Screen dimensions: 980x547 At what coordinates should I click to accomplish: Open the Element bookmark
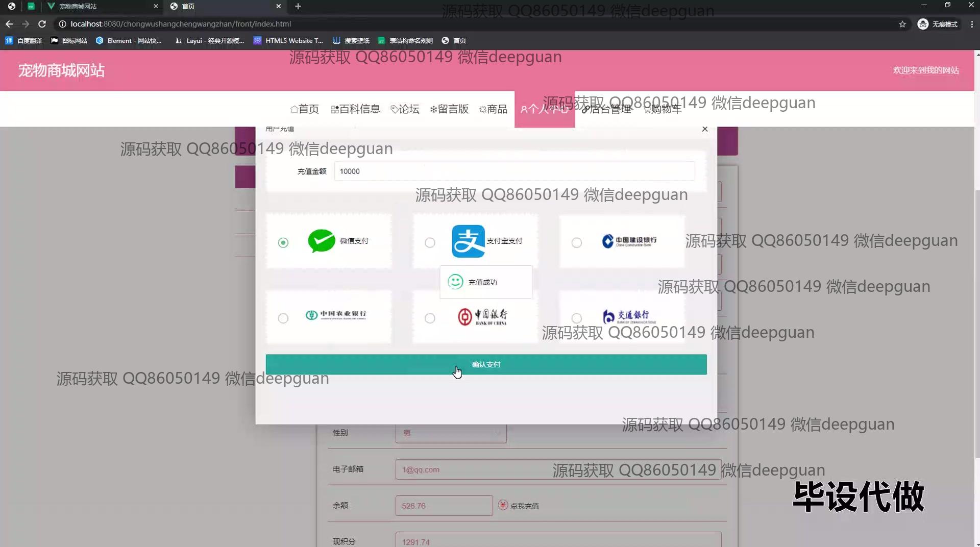click(x=129, y=40)
